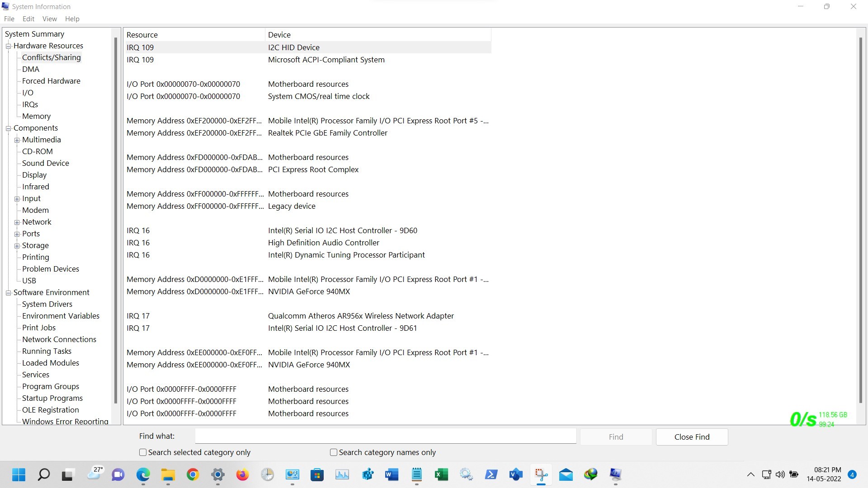Tick Search category names only checkbox
Screen dimensions: 868x488
[x=334, y=452]
